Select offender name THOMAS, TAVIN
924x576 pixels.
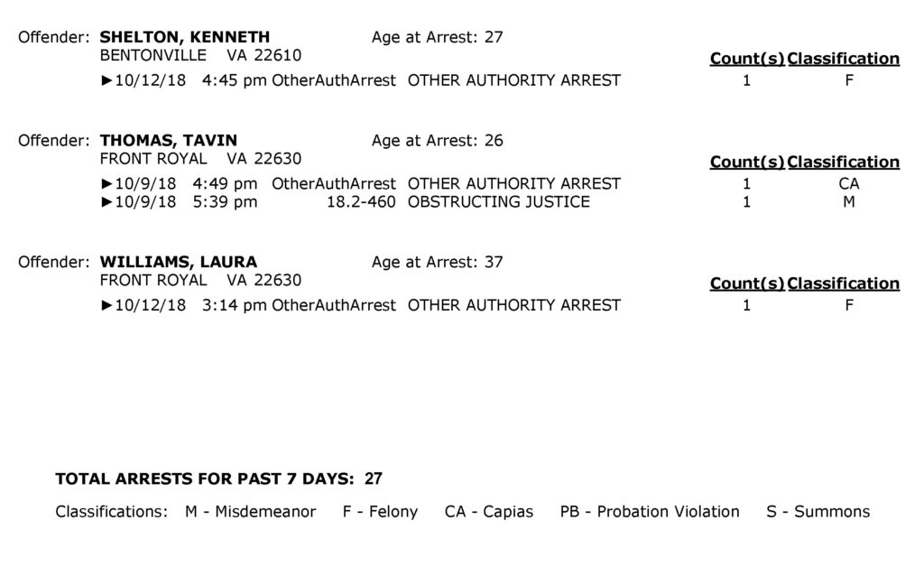pos(169,141)
